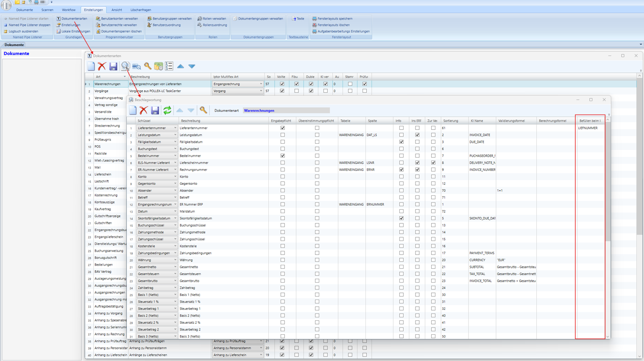Screen dimensions: 644x361
Task: Toggle Fibu checkbox for Warenrechnungen row
Action: pos(296,84)
